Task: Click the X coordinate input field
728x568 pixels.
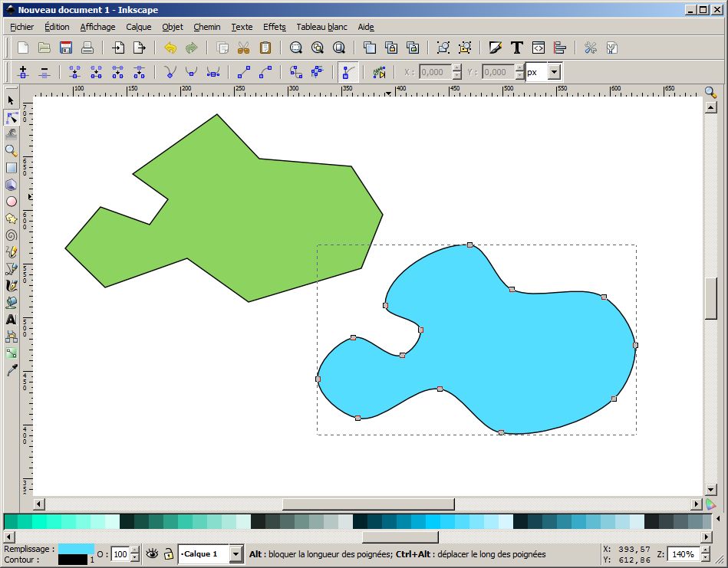Action: [x=435, y=72]
